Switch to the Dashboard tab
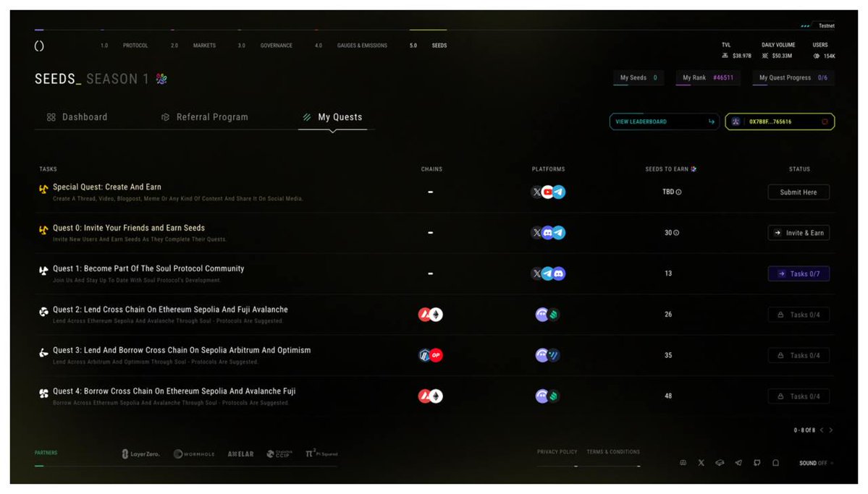The image size is (868, 494). (77, 117)
